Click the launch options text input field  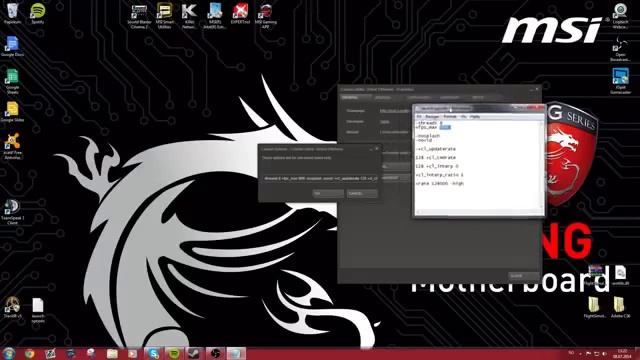pyautogui.click(x=320, y=178)
